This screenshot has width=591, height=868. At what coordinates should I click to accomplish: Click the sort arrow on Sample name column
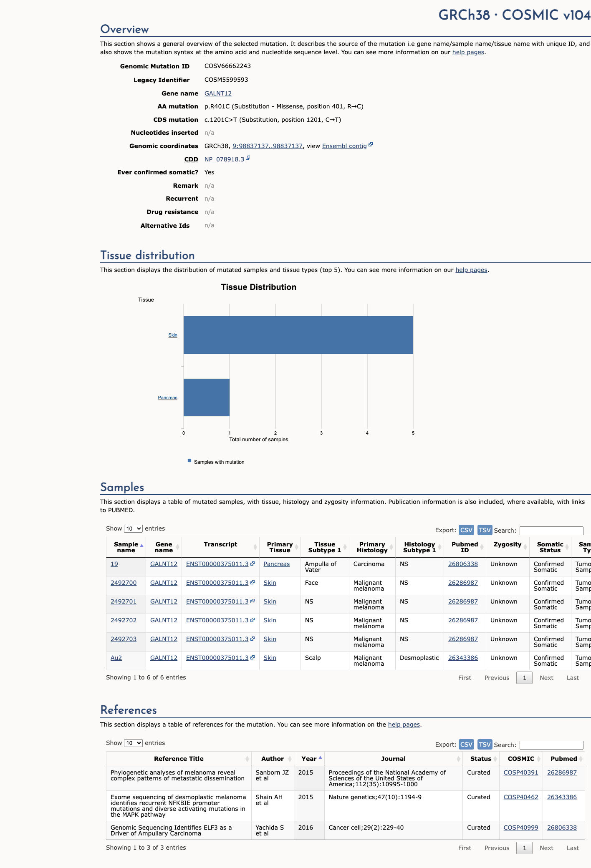click(141, 546)
